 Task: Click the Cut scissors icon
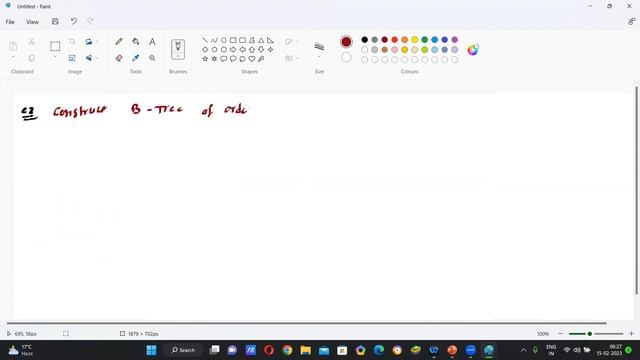[x=31, y=42]
